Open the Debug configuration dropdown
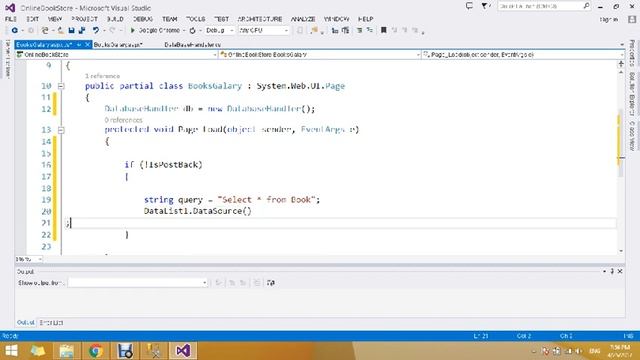This screenshot has height=360, width=640. [x=231, y=31]
